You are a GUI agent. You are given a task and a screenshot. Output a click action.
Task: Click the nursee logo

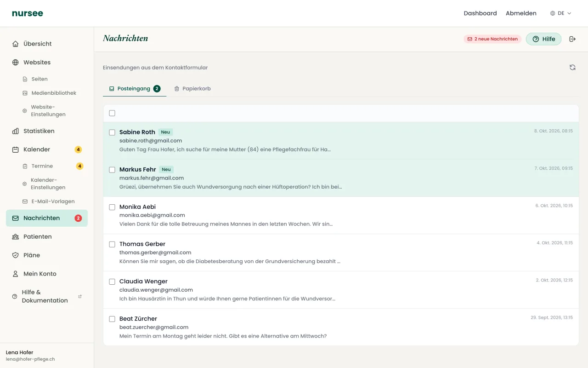tap(28, 13)
